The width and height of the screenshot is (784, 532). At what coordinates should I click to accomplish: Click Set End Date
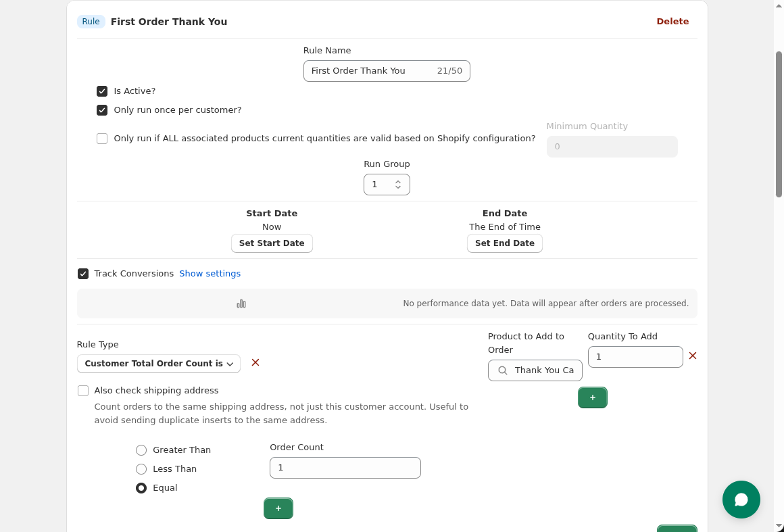coord(505,243)
